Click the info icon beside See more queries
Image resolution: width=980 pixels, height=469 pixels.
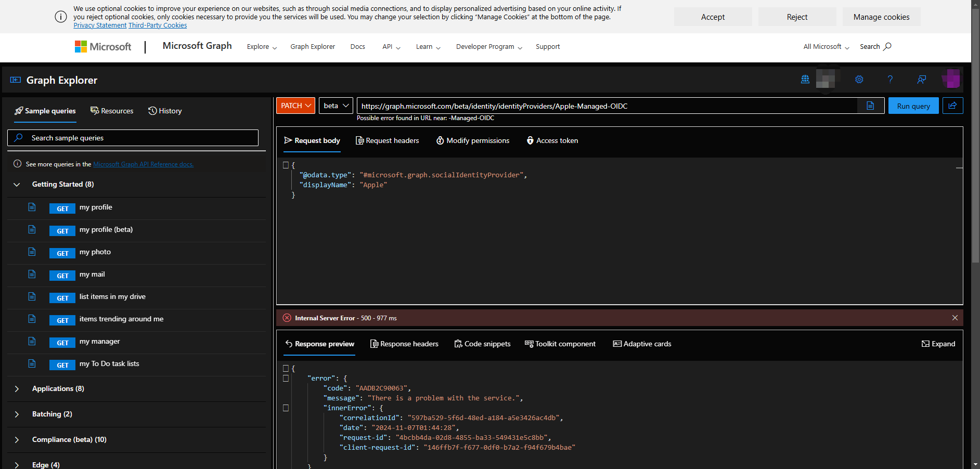17,164
